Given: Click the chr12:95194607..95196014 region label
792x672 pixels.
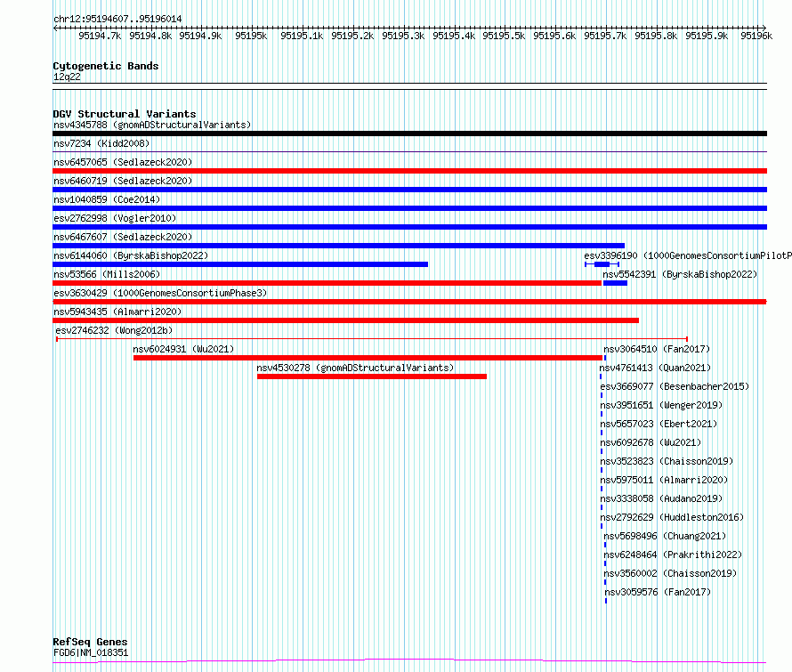Looking at the screenshot, I should (117, 20).
